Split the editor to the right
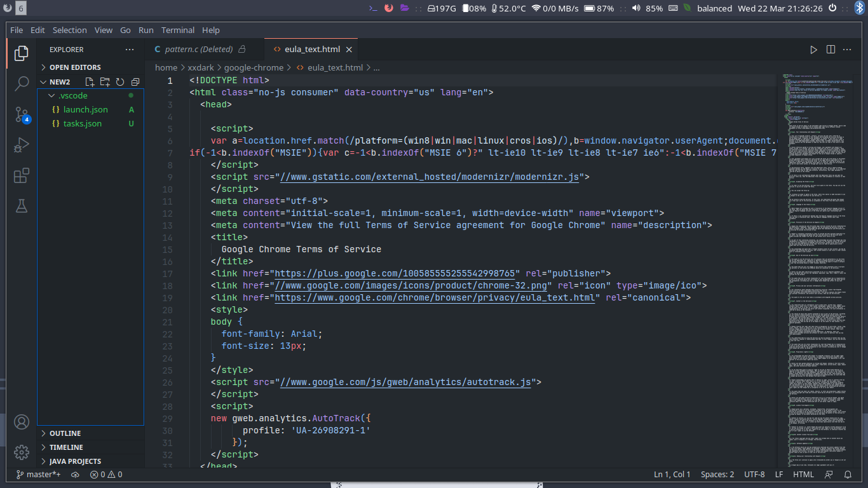Viewport: 868px width, 488px height. coord(831,50)
